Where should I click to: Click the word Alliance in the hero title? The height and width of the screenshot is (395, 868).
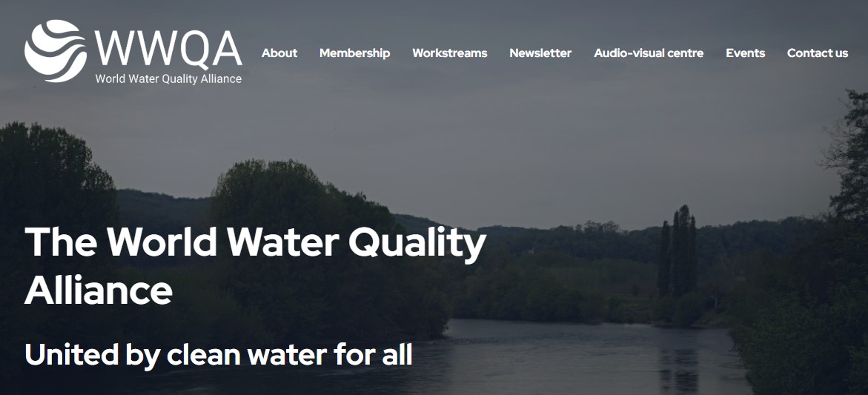tap(99, 291)
